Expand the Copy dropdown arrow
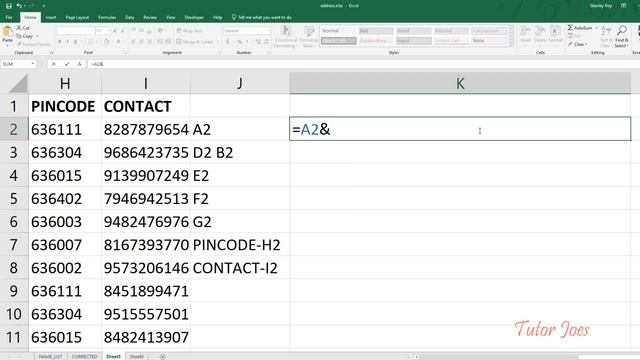 click(37, 36)
